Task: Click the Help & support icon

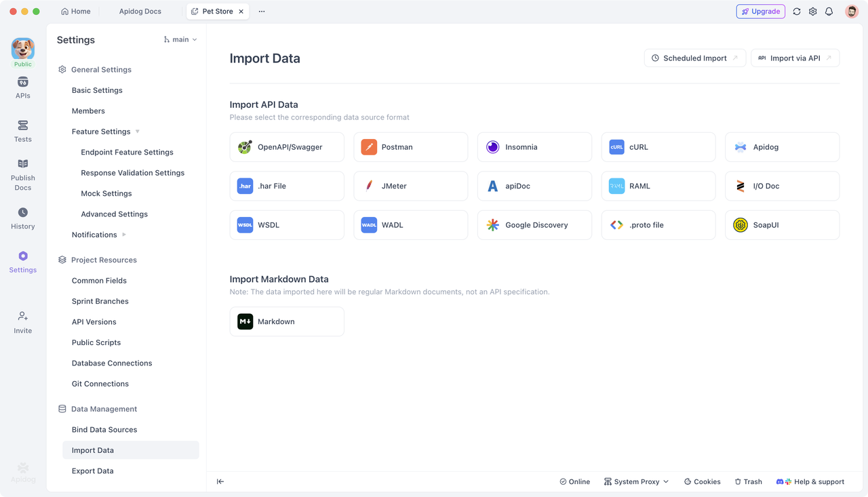Action: pyautogui.click(x=784, y=481)
